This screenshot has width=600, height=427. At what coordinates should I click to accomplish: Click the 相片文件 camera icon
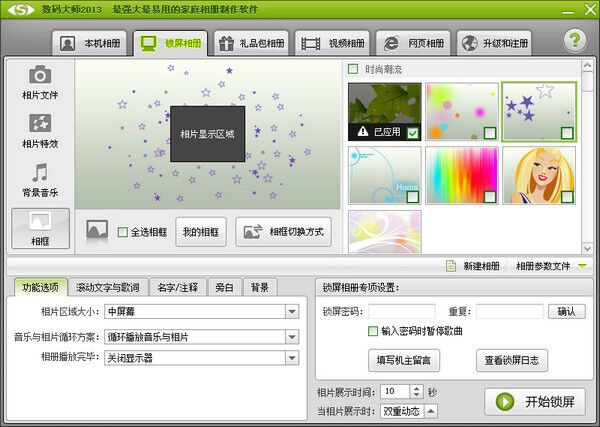coord(40,76)
